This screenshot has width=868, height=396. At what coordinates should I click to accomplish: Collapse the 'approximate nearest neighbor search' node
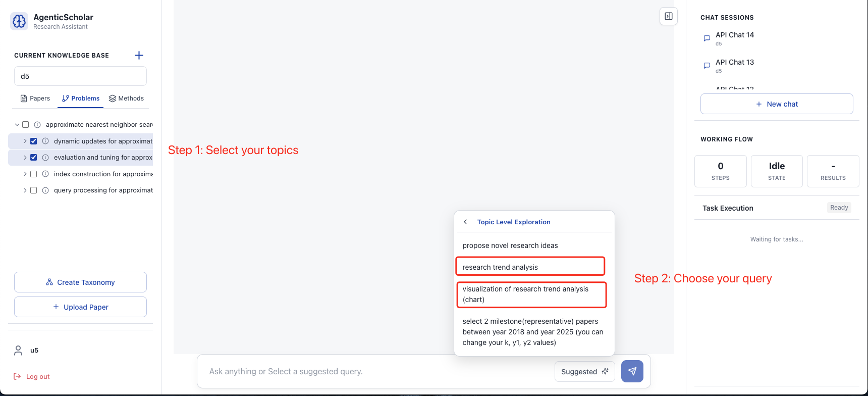pos(16,124)
